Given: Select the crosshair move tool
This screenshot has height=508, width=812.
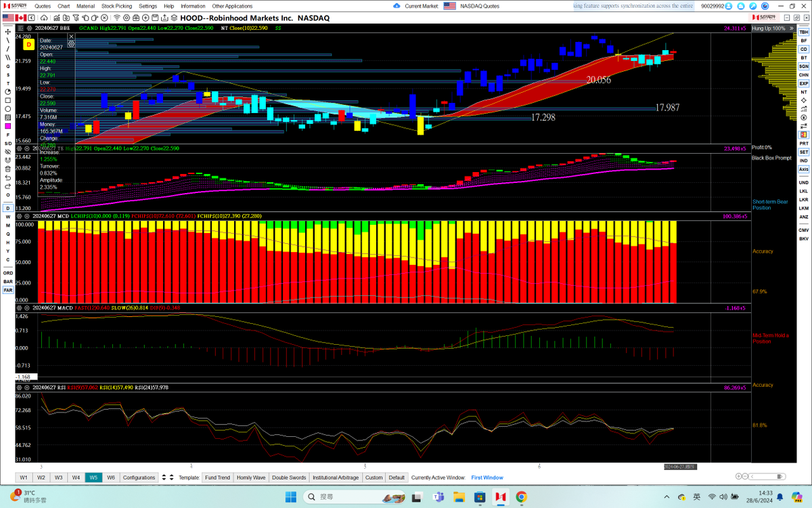Looking at the screenshot, I should [x=8, y=32].
